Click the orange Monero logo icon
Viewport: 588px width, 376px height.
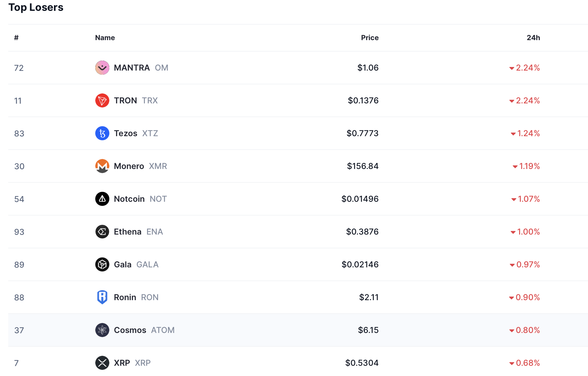102,166
